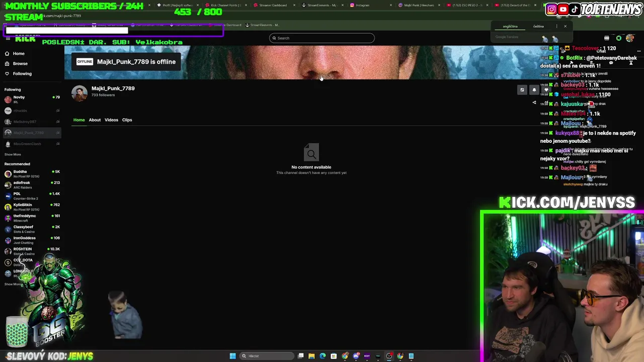The image size is (644, 362).
Task: Click the gift subs icon near bell
Action: [522, 90]
